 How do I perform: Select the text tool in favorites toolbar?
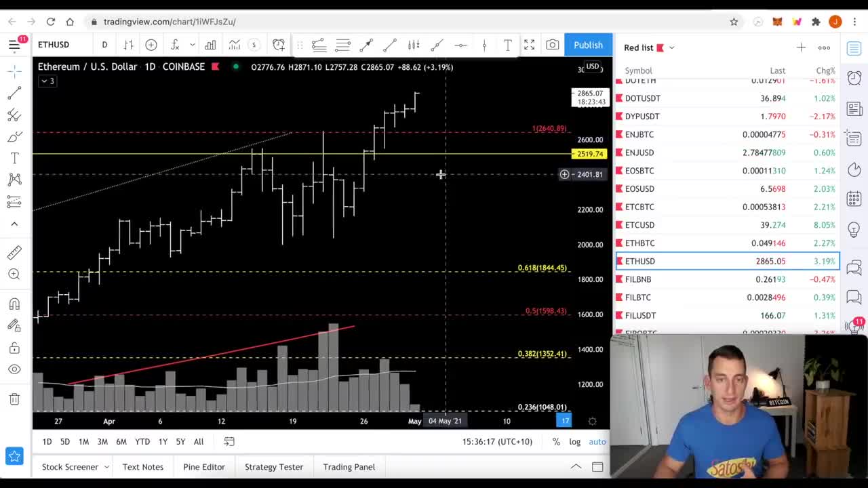coord(507,45)
